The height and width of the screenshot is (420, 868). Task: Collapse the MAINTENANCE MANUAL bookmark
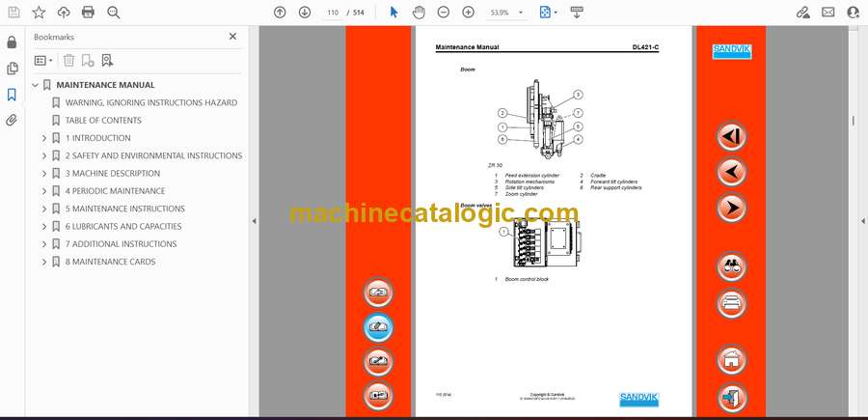click(x=36, y=85)
